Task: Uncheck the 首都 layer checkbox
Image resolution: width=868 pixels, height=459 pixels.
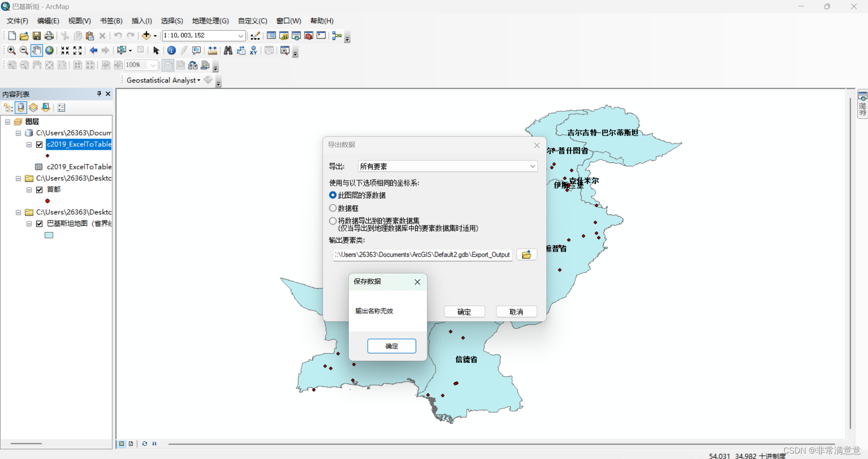Action: pyautogui.click(x=39, y=190)
